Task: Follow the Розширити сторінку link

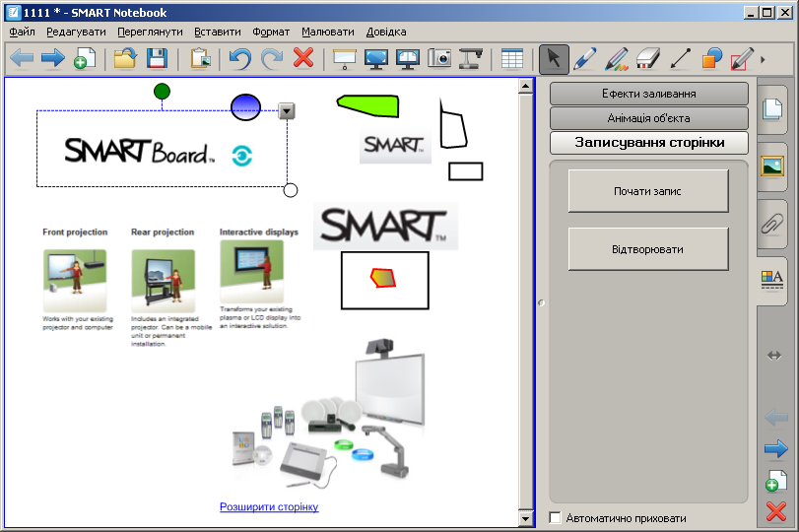Action: click(x=269, y=506)
